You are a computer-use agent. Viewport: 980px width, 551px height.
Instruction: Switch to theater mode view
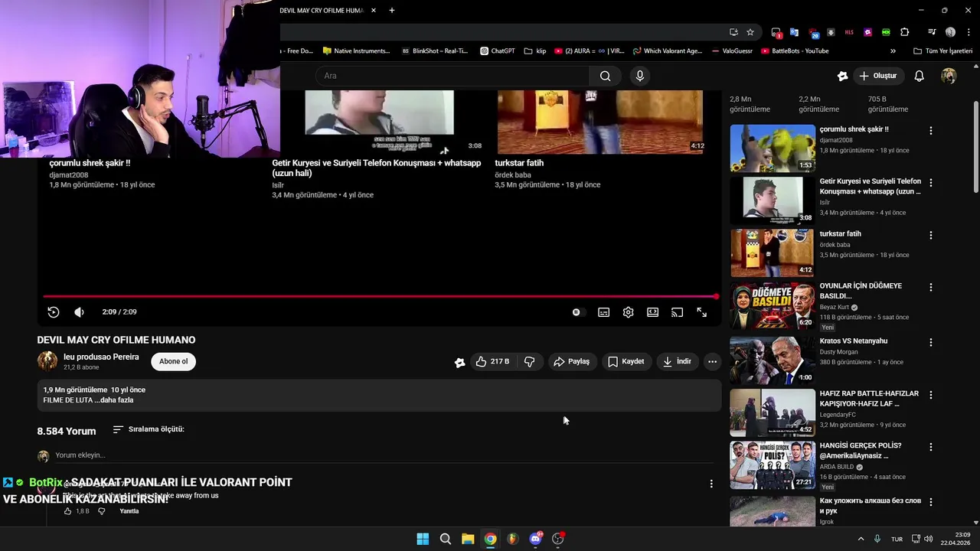pos(652,312)
